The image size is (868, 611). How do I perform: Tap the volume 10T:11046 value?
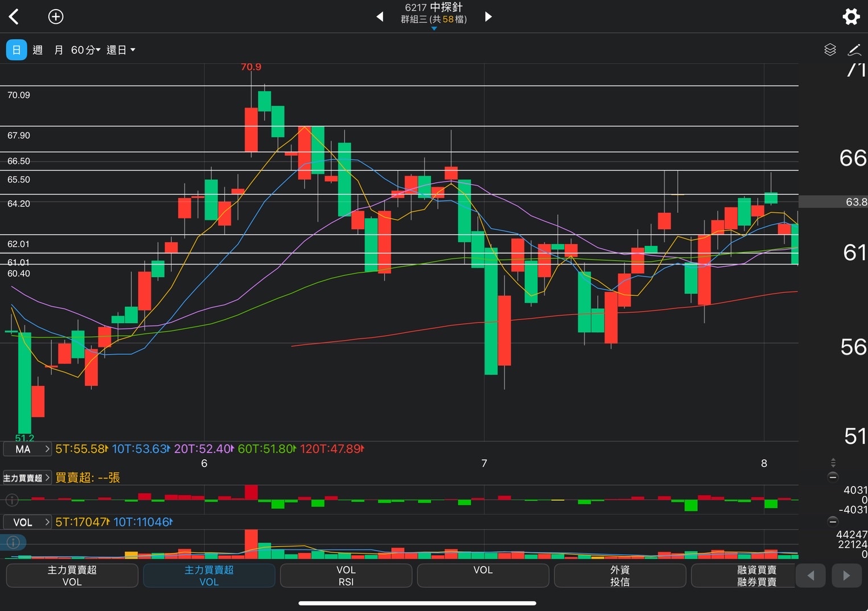pyautogui.click(x=142, y=522)
